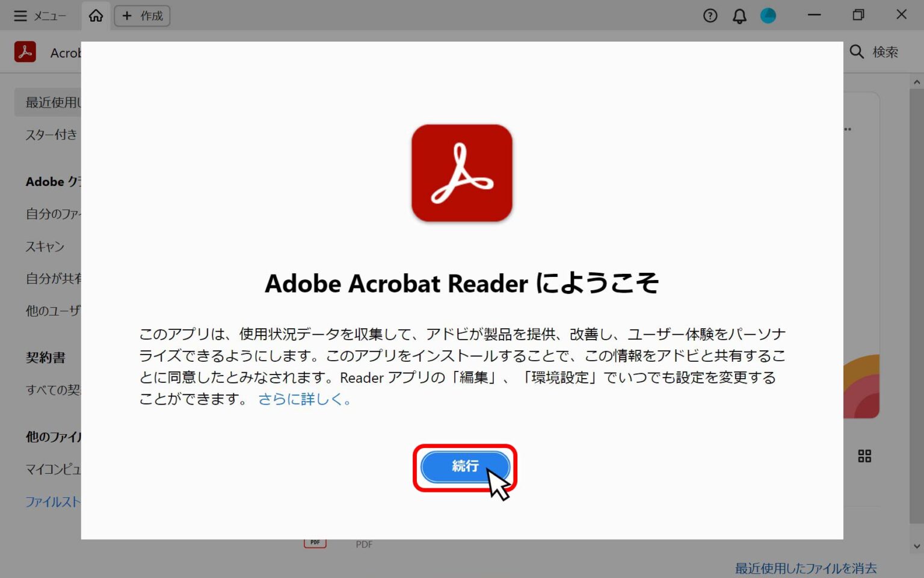This screenshot has width=924, height=578.
Task: Click the Home house icon tab
Action: pos(96,16)
